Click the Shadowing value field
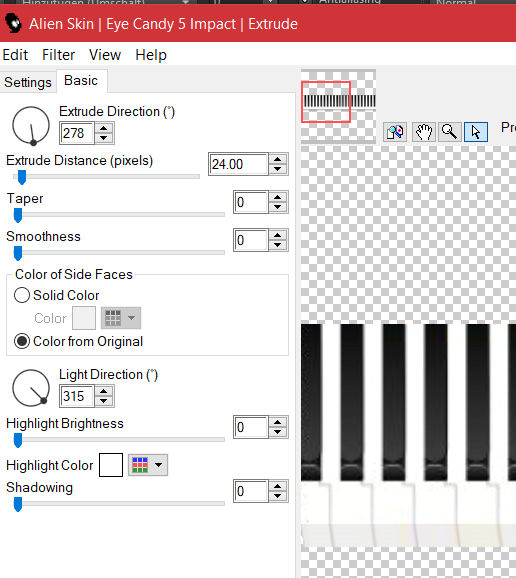The width and height of the screenshot is (516, 578). tap(251, 491)
